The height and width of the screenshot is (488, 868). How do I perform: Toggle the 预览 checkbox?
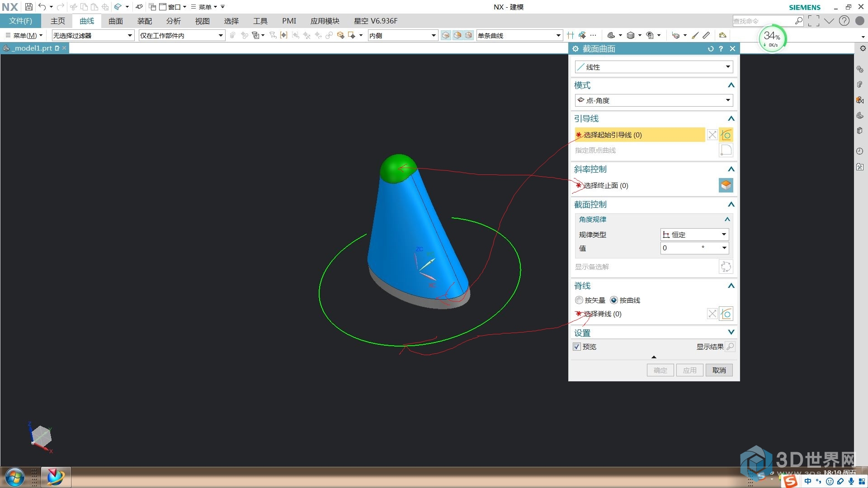pos(576,347)
